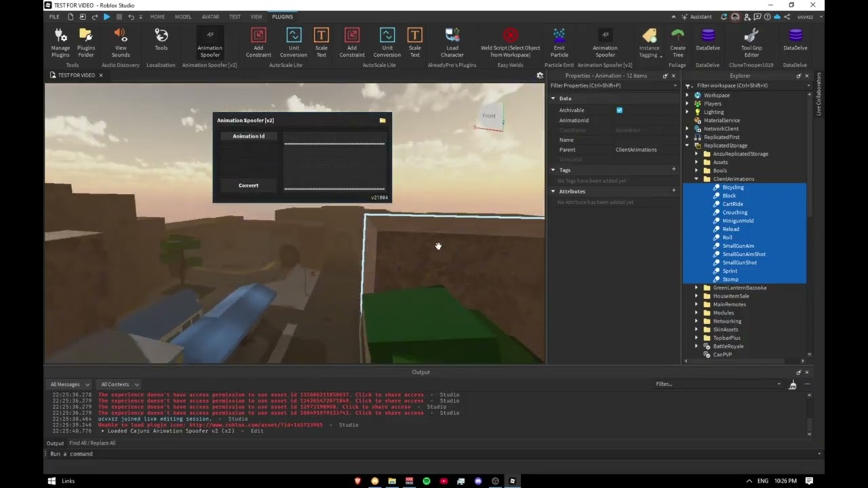
Task: Click the Create Tree plugin
Action: point(677,42)
